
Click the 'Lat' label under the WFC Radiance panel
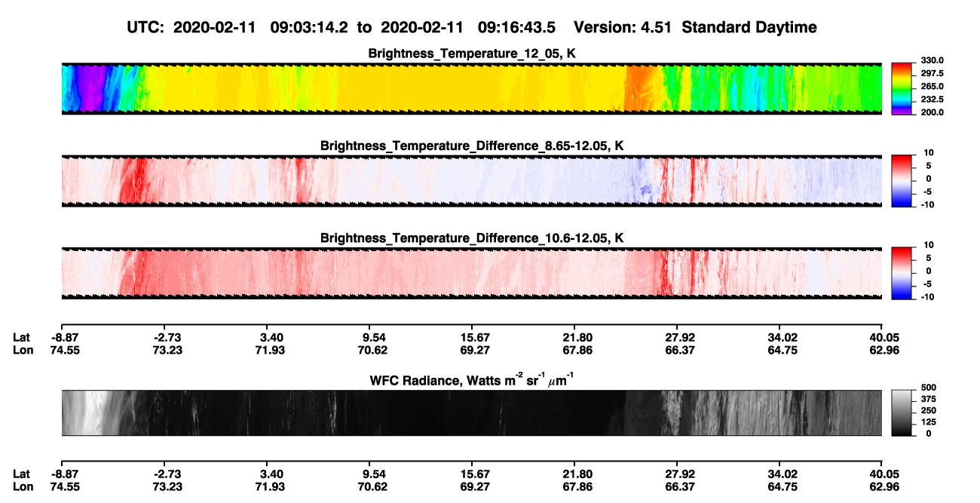pyautogui.click(x=22, y=474)
